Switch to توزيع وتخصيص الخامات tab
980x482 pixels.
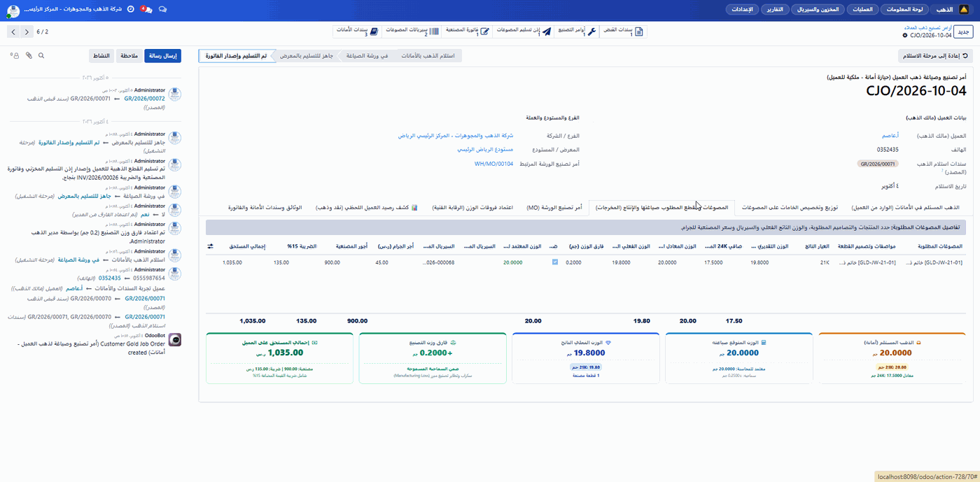(789, 208)
